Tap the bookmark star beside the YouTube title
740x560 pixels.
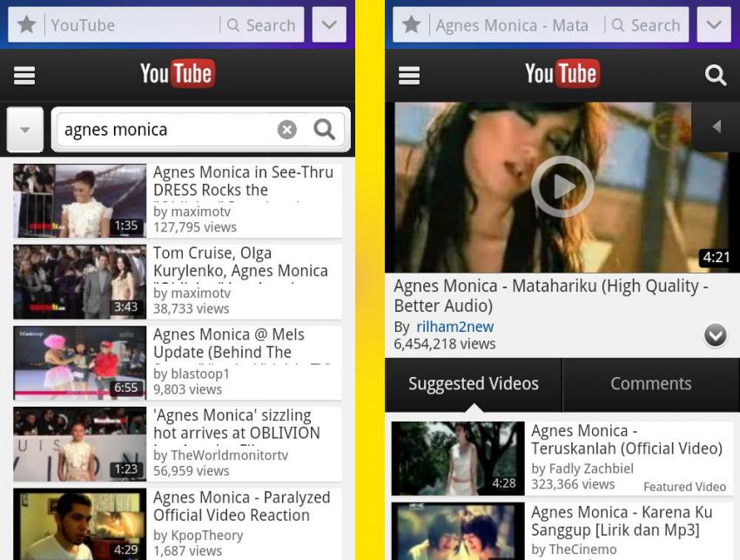27,24
